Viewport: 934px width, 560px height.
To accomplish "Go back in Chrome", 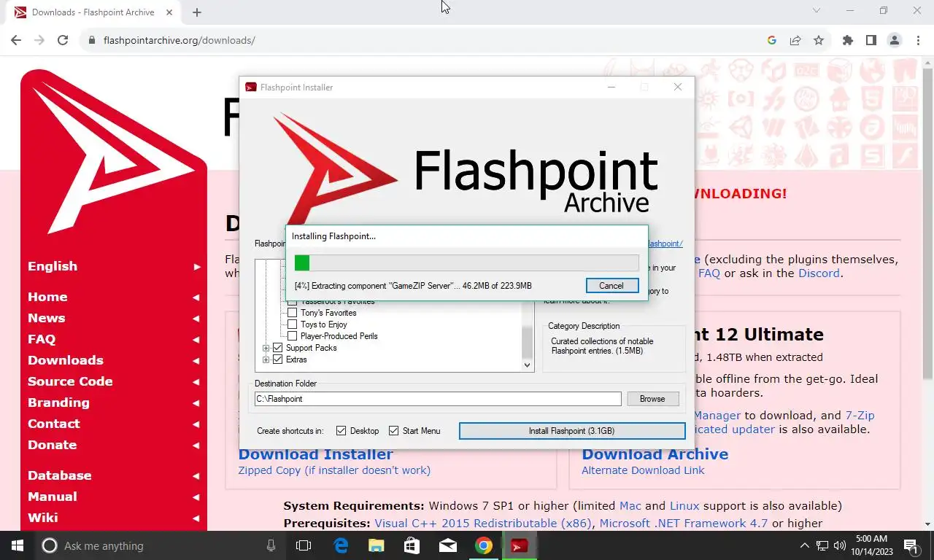I will (16, 40).
